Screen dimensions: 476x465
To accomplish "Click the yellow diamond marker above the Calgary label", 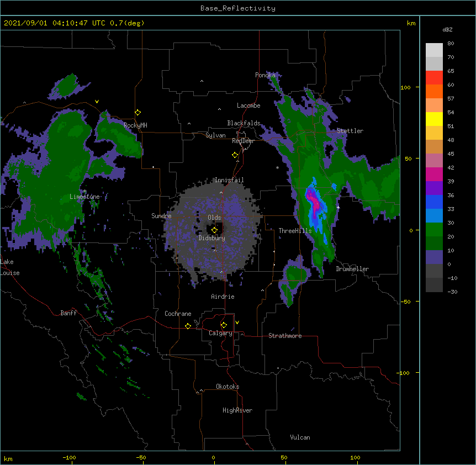I will (x=224, y=325).
